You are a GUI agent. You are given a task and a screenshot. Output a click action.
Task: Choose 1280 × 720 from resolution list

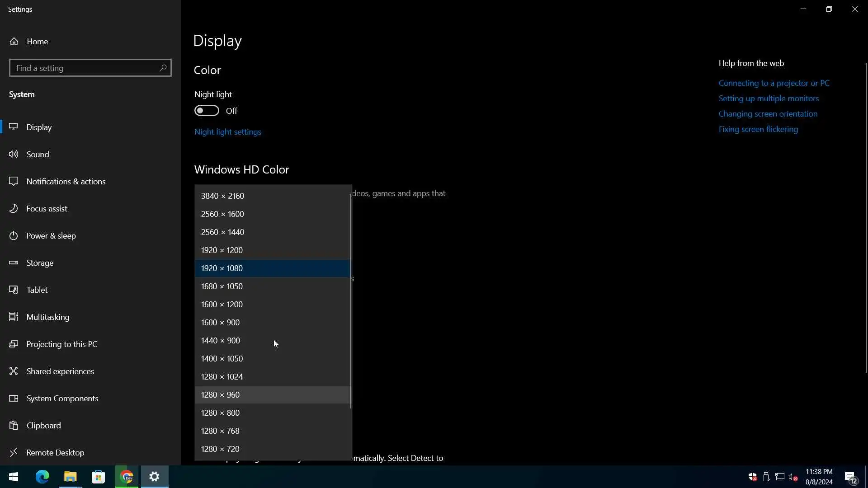point(220,449)
